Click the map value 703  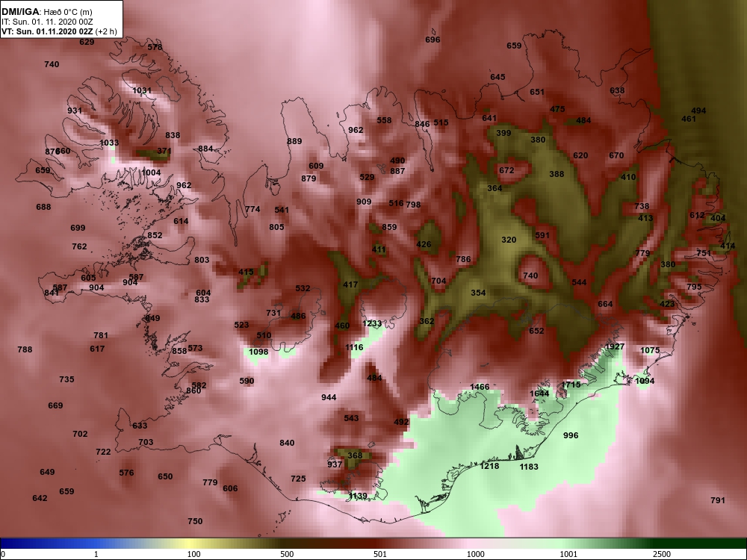146,442
